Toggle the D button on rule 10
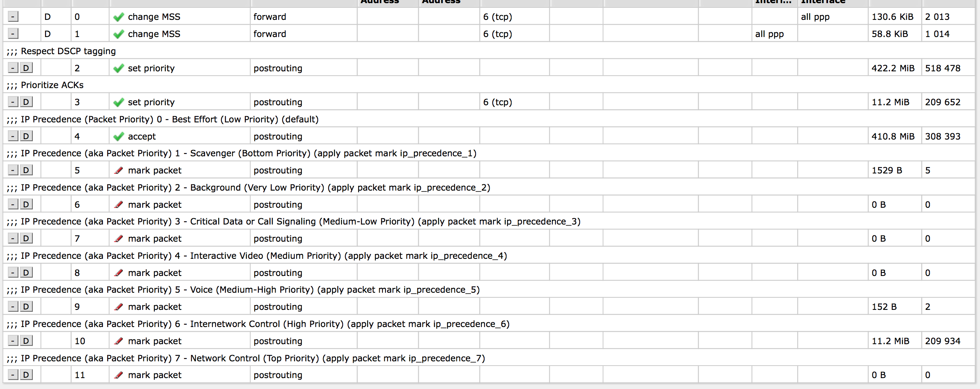Screen dimensions: 980x389 pyautogui.click(x=26, y=341)
